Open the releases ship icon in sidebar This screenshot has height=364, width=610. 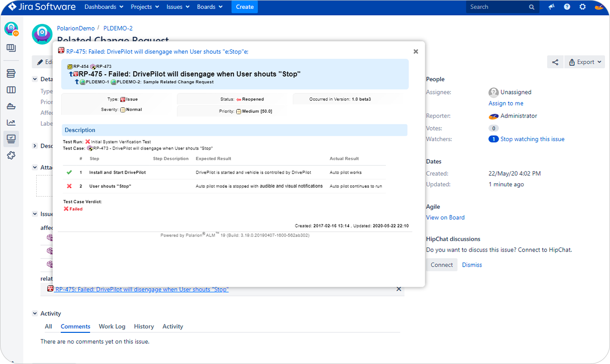tap(11, 106)
